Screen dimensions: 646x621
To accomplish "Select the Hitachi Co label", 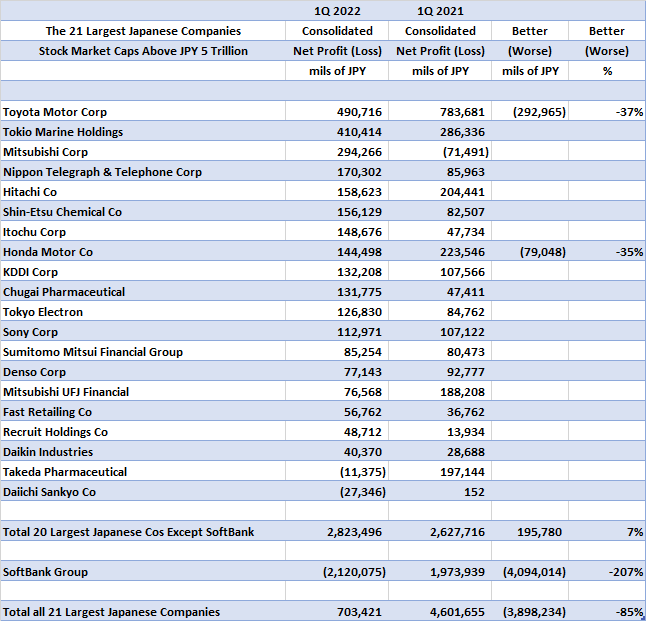I will click(30, 192).
